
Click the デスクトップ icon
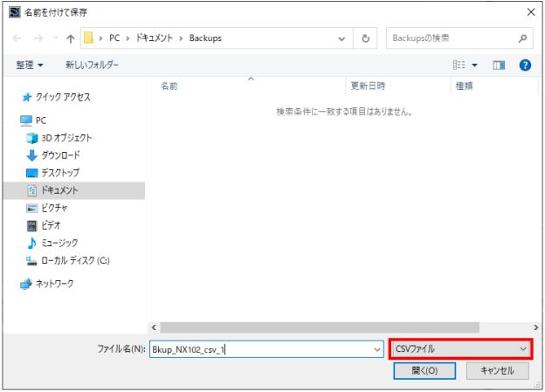tap(31, 173)
